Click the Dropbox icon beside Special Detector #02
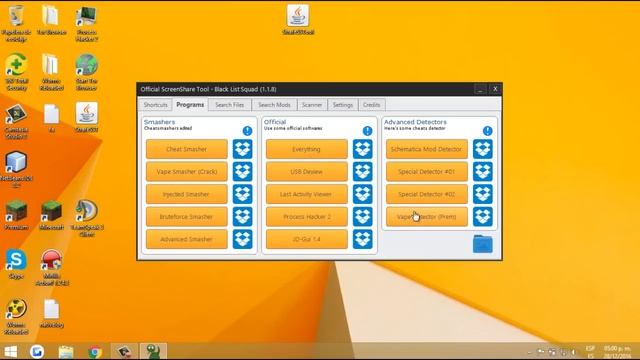 coord(482,194)
